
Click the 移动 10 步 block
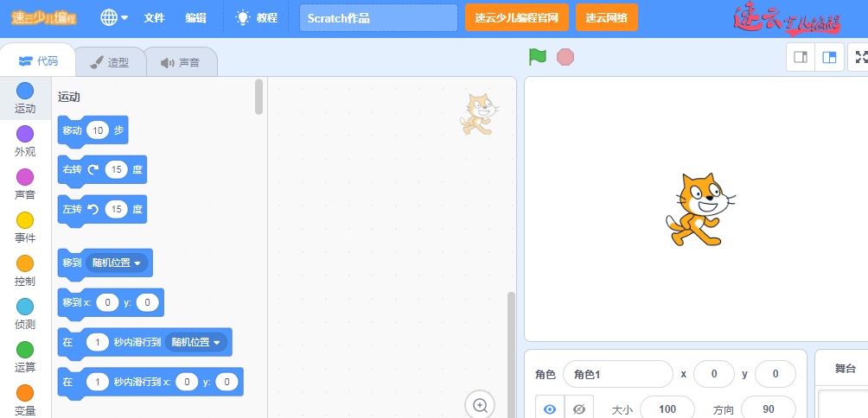click(x=93, y=131)
